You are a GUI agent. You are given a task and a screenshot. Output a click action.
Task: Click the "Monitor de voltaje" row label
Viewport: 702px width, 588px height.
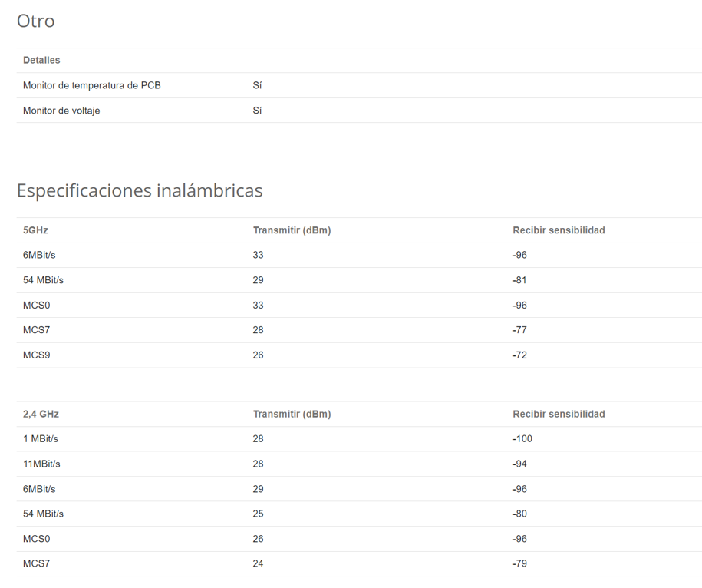[x=61, y=111]
